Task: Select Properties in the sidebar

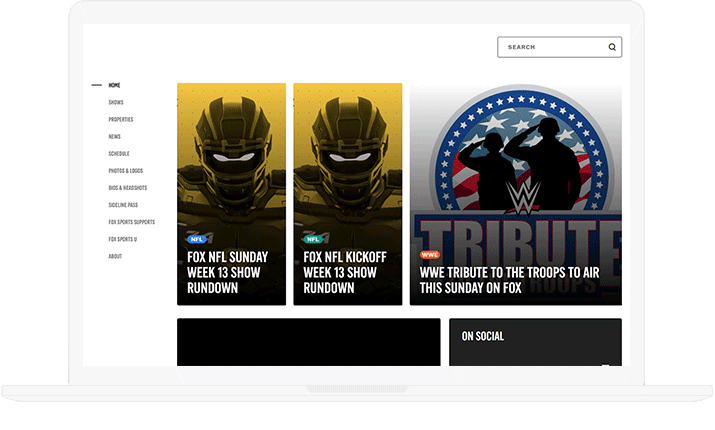Action: click(x=121, y=119)
